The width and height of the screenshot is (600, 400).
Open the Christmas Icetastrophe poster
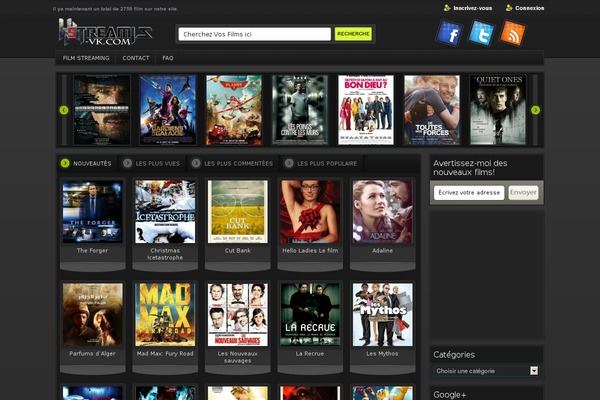point(165,212)
